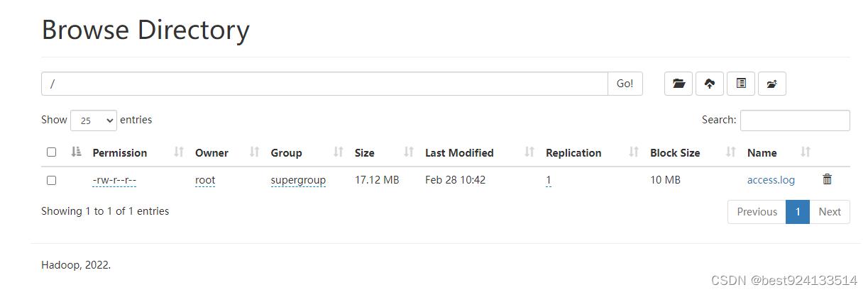Check the access.log row checkbox
The width and height of the screenshot is (868, 292).
tap(51, 180)
